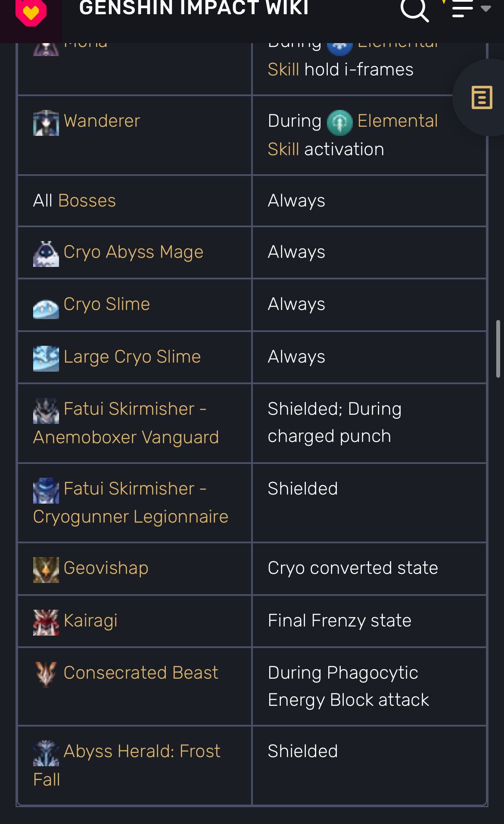
Task: Click the Anemo Elemental Skill icon
Action: click(339, 122)
